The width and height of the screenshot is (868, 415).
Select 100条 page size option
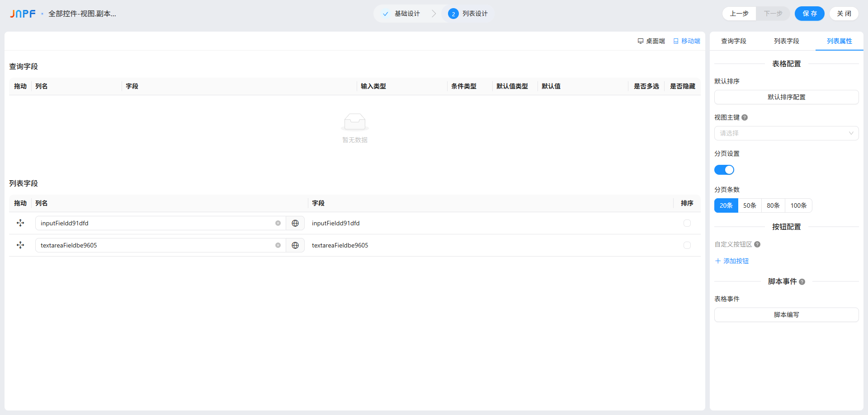798,205
